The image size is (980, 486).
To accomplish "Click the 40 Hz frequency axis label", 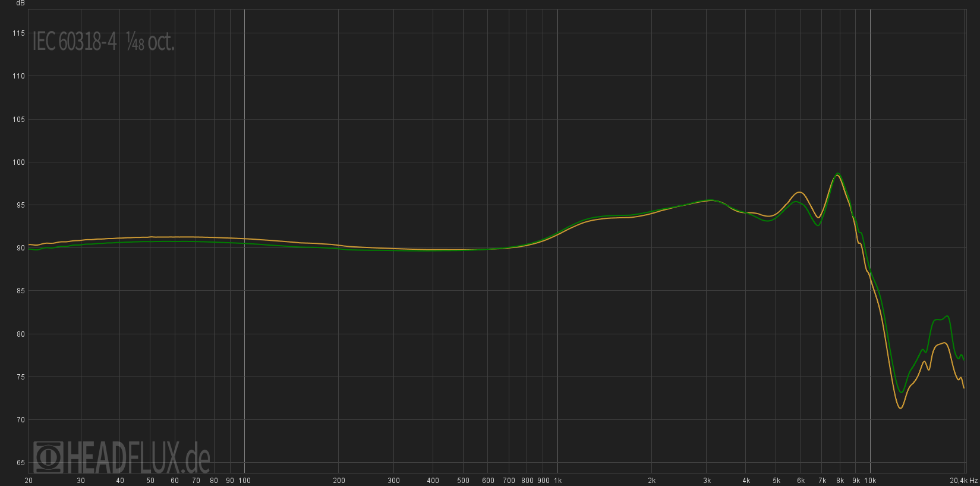I will point(120,481).
